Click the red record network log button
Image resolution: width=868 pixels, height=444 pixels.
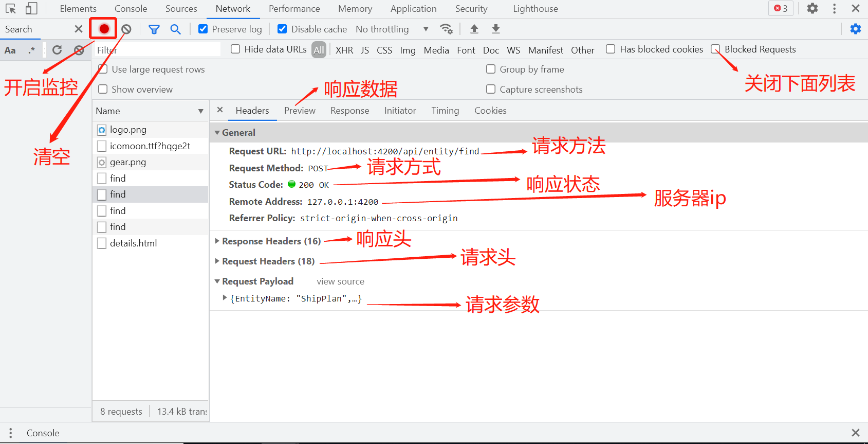[104, 29]
